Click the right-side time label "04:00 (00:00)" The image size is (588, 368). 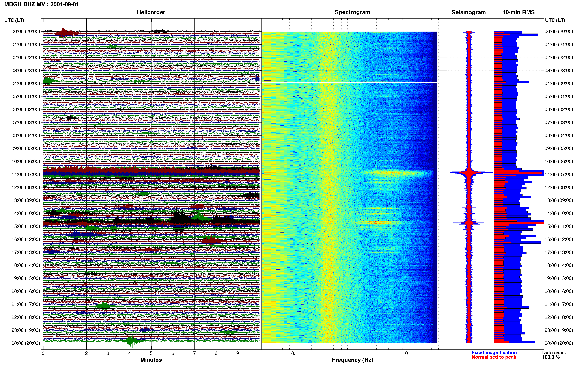559,83
